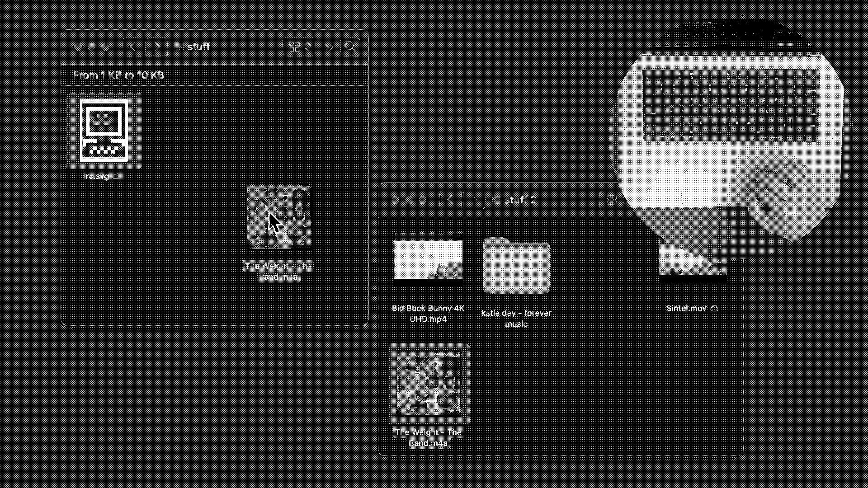This screenshot has height=488, width=868.
Task: Click the iCloud download icon next to Sintel.mov
Action: [714, 309]
